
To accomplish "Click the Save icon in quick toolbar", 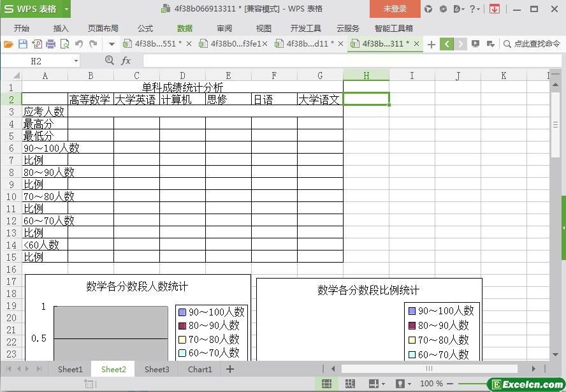I will point(23,44).
